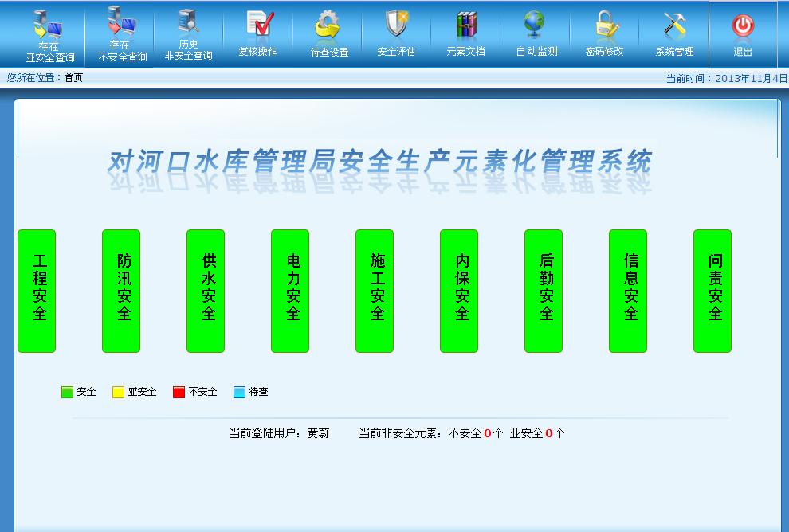Open 元素文档 binders icon
The height and width of the screenshot is (532, 789).
point(466,25)
